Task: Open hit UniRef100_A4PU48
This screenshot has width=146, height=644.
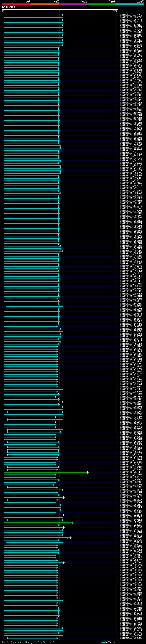Action: [x=131, y=30]
